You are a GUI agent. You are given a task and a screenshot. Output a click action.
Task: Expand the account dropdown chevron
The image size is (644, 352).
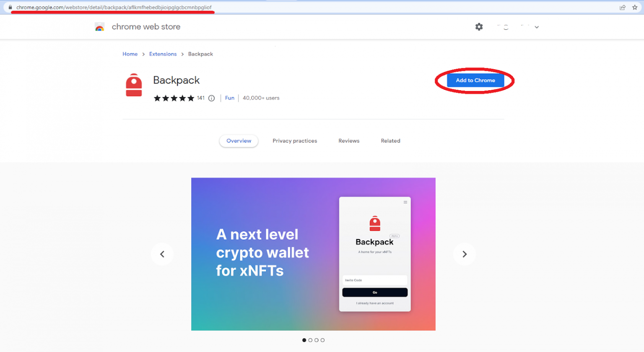537,27
